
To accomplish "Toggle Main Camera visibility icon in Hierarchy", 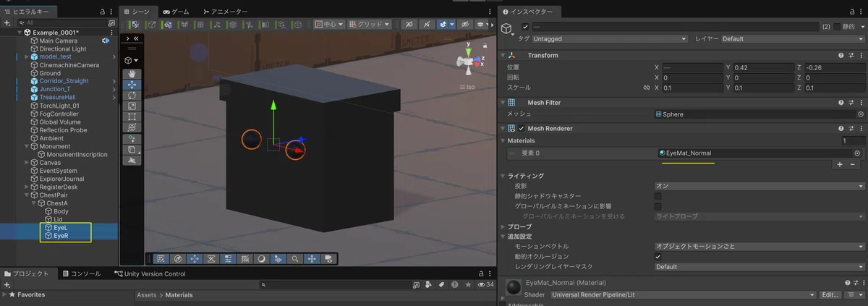I will 105,41.
